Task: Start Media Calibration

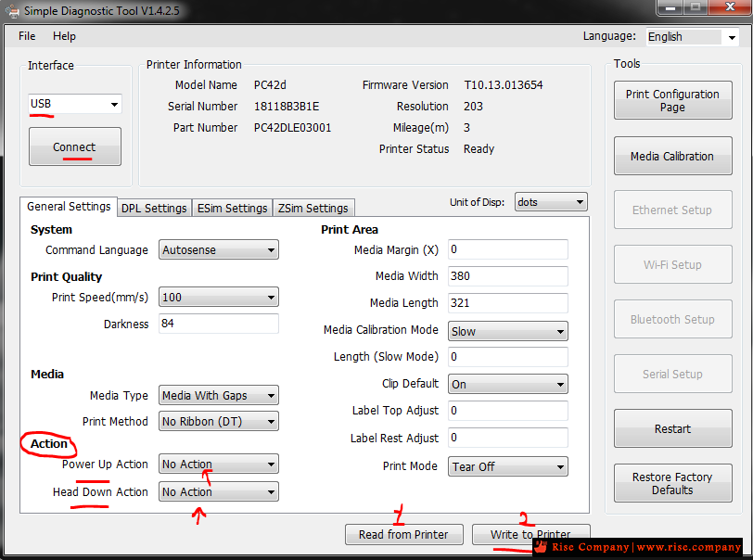Action: click(673, 156)
